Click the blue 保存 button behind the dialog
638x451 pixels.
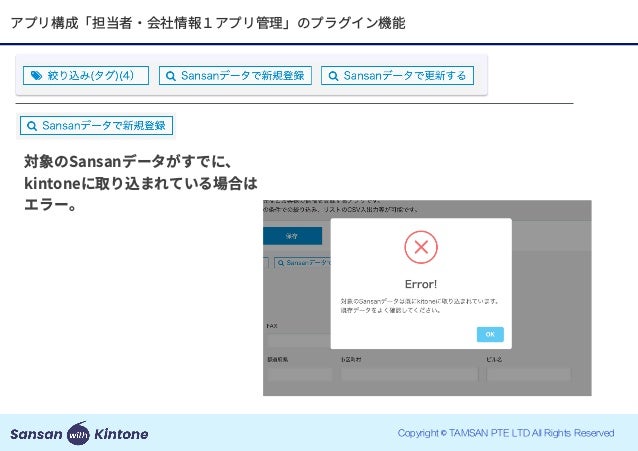293,236
